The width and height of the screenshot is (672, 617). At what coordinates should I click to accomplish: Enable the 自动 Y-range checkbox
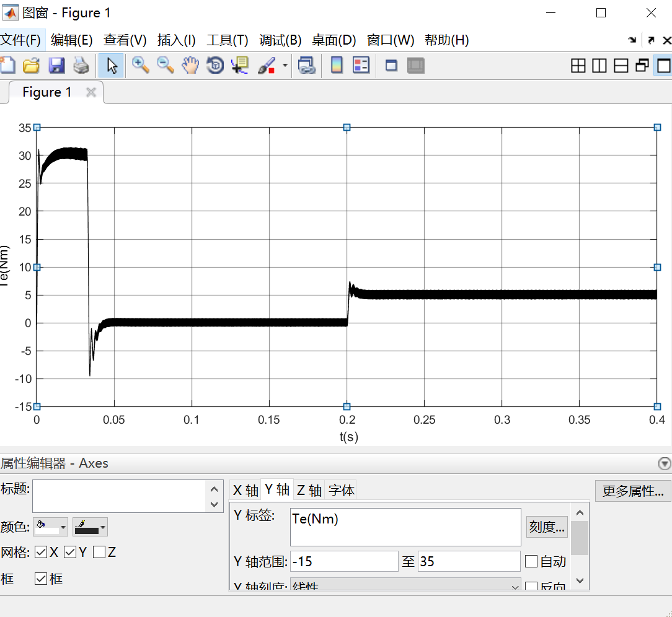531,561
